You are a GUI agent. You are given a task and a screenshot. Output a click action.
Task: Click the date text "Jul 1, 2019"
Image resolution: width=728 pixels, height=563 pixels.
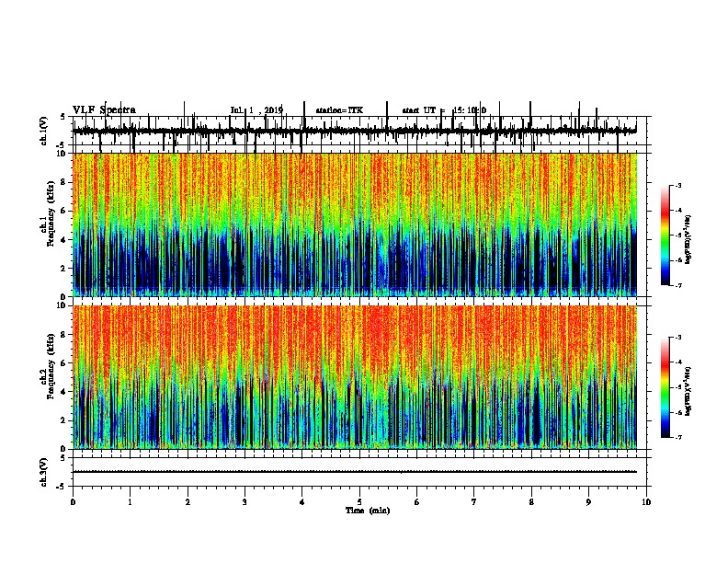tap(256, 110)
